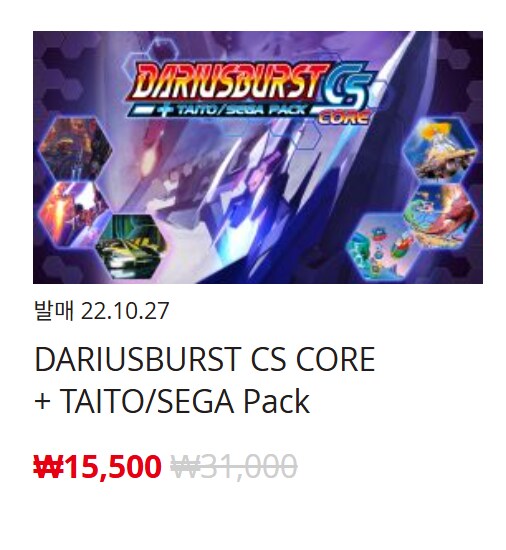Click the faint hexagon outline atop banner
This screenshot has height=550, width=506.
click(162, 49)
